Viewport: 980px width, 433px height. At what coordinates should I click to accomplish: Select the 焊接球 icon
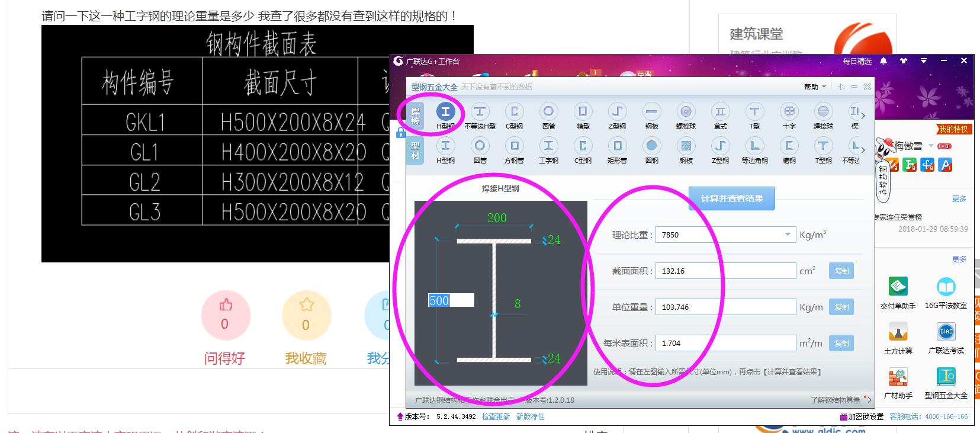pyautogui.click(x=823, y=112)
